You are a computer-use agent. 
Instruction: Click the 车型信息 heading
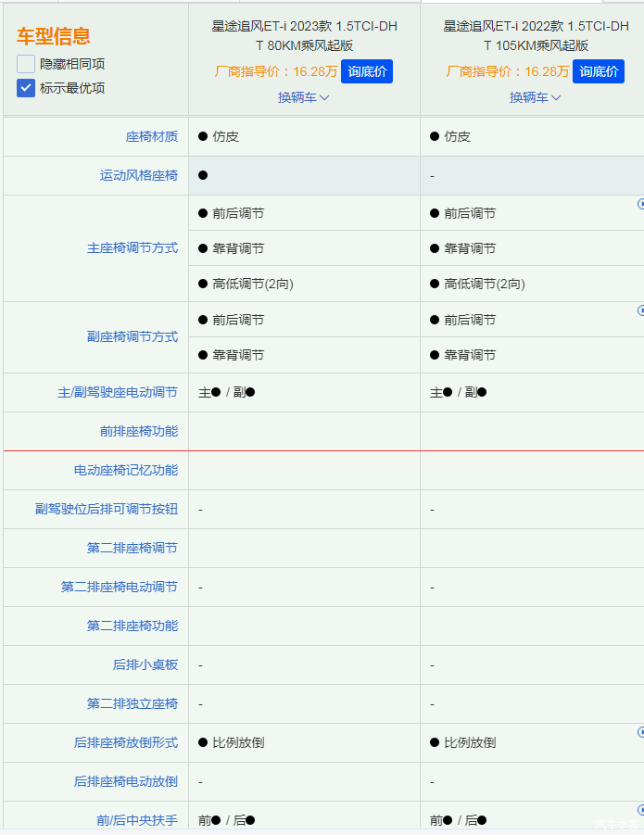point(53,36)
